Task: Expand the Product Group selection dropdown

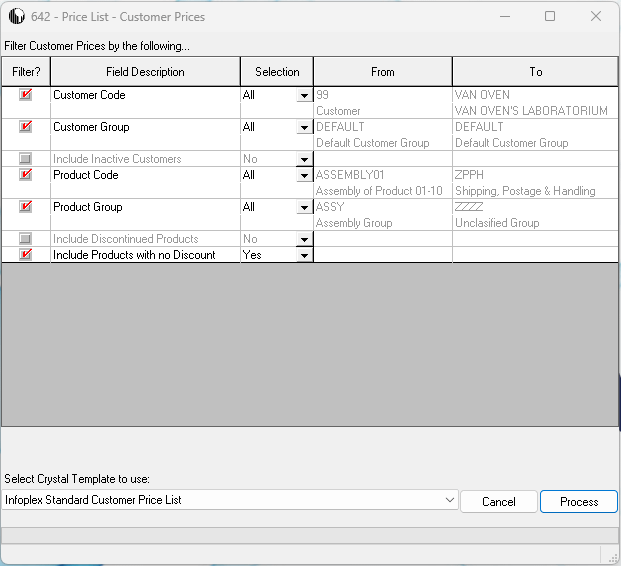Action: (304, 208)
